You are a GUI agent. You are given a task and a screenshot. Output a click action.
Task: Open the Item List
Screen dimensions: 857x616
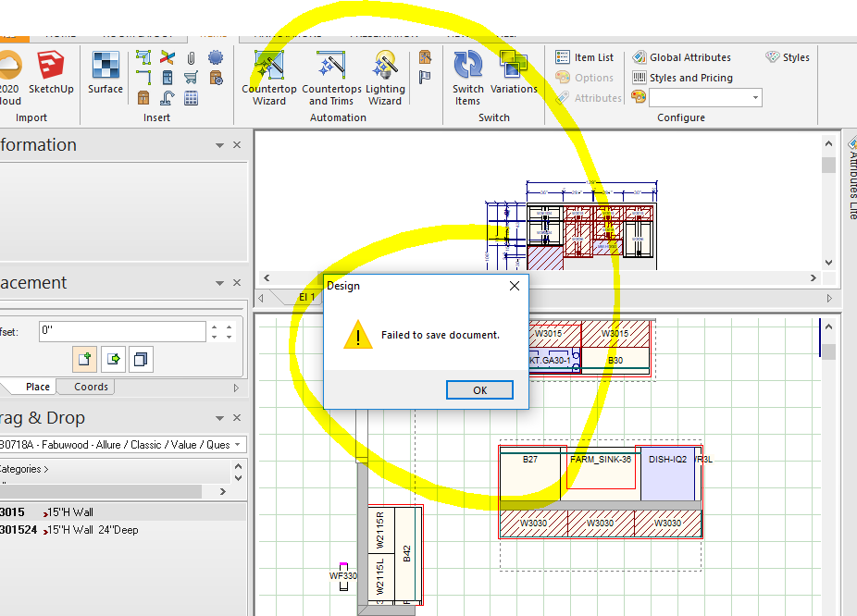(x=585, y=57)
